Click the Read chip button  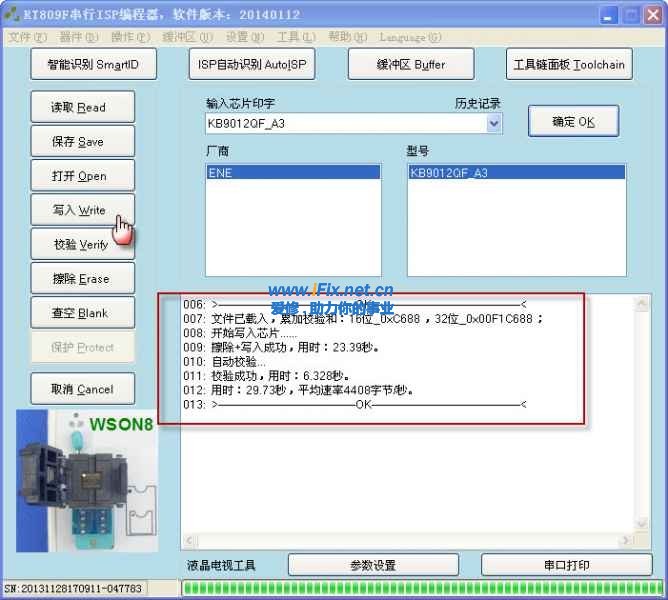point(78,108)
